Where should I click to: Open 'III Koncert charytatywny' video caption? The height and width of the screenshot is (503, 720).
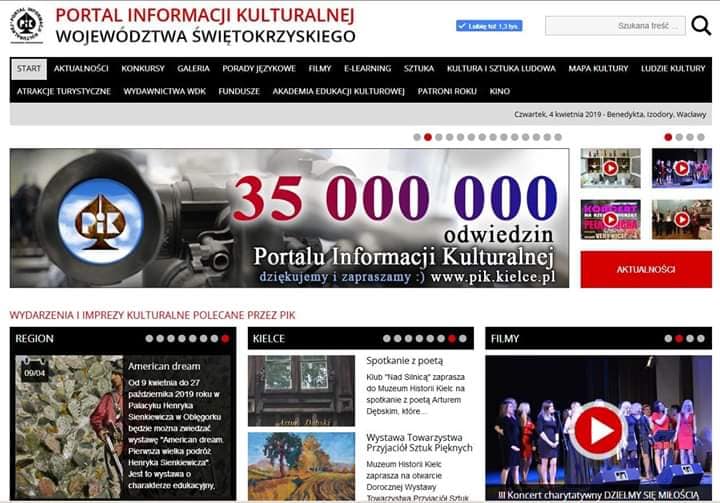coord(598,495)
